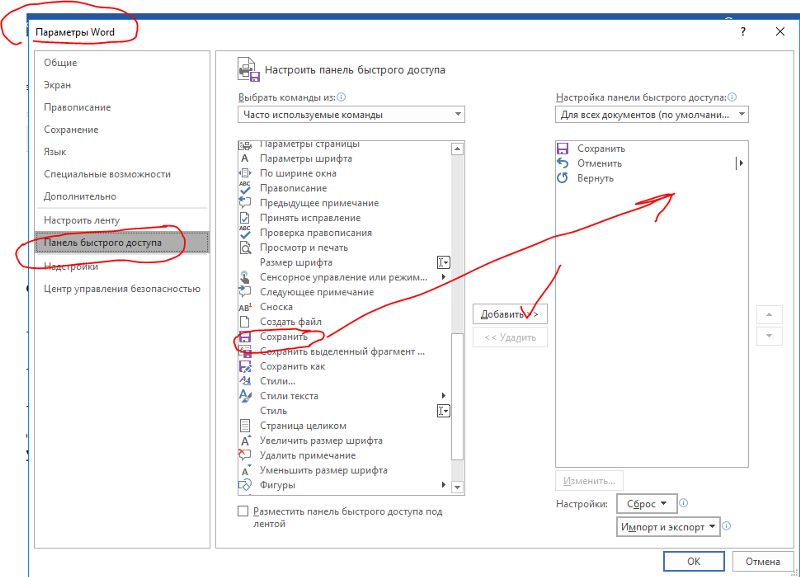The height and width of the screenshot is (577, 800).
Task: Expand the Фигуры submenu arrow
Action: (443, 485)
